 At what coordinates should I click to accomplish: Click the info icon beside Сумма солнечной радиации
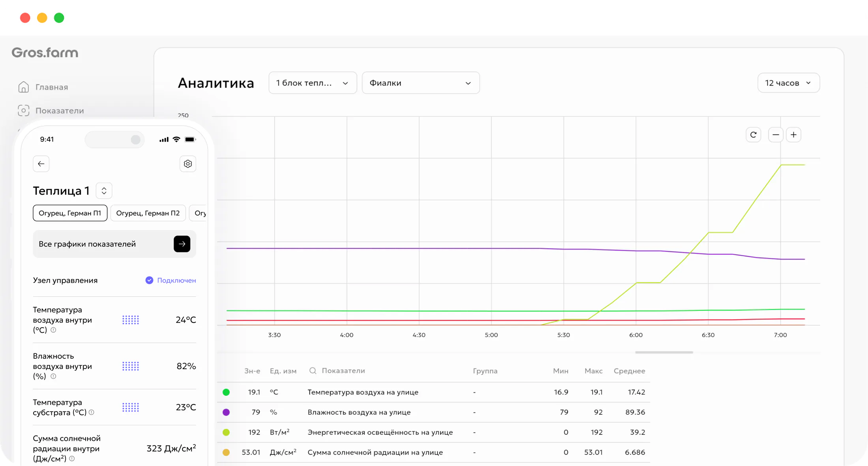72,459
